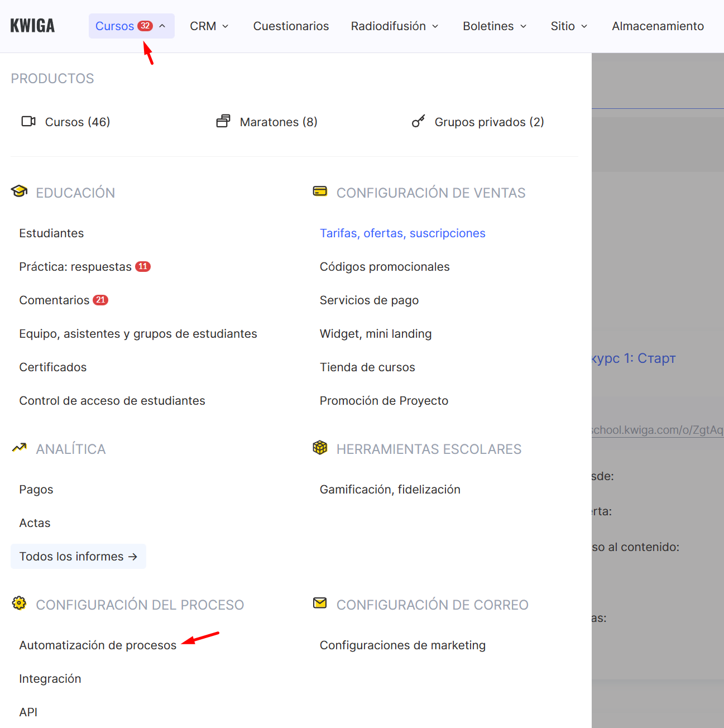Image resolution: width=724 pixels, height=728 pixels.
Task: Open the Radiodifusión dropdown menu
Action: (394, 26)
